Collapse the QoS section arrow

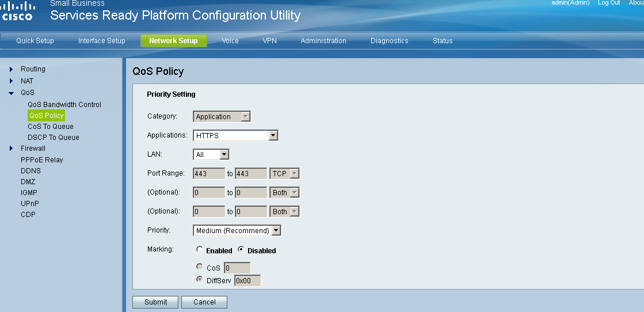point(11,93)
